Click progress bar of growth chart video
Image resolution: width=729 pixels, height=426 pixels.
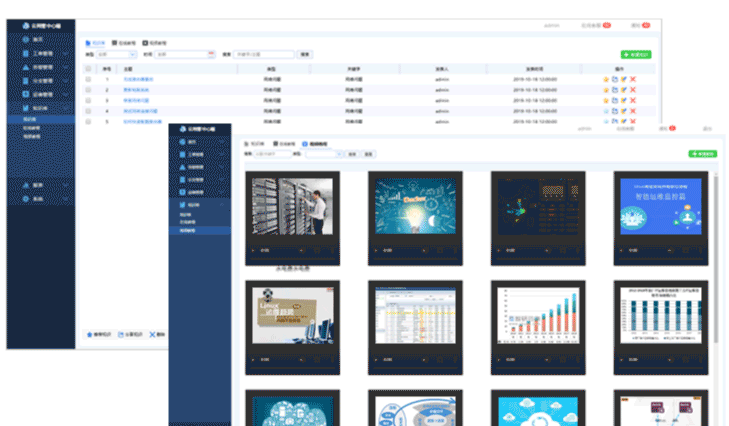[538, 367]
